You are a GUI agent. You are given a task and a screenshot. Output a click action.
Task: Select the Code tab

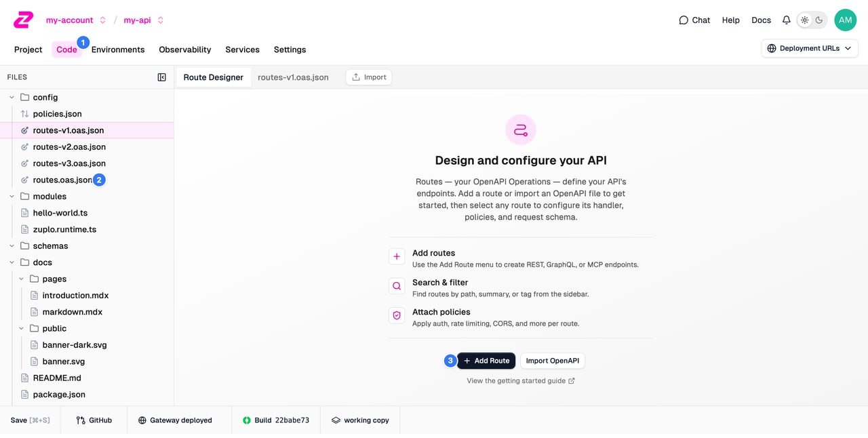[x=66, y=49]
